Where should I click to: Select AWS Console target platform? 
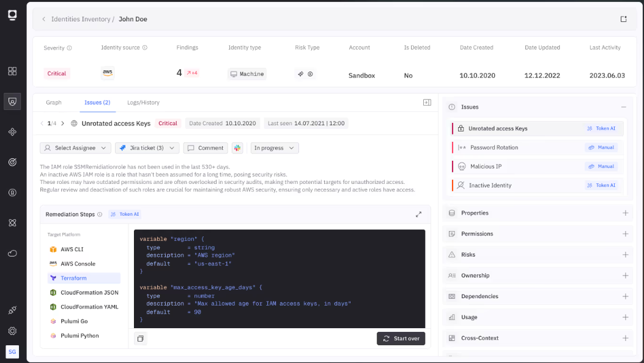[x=84, y=264]
